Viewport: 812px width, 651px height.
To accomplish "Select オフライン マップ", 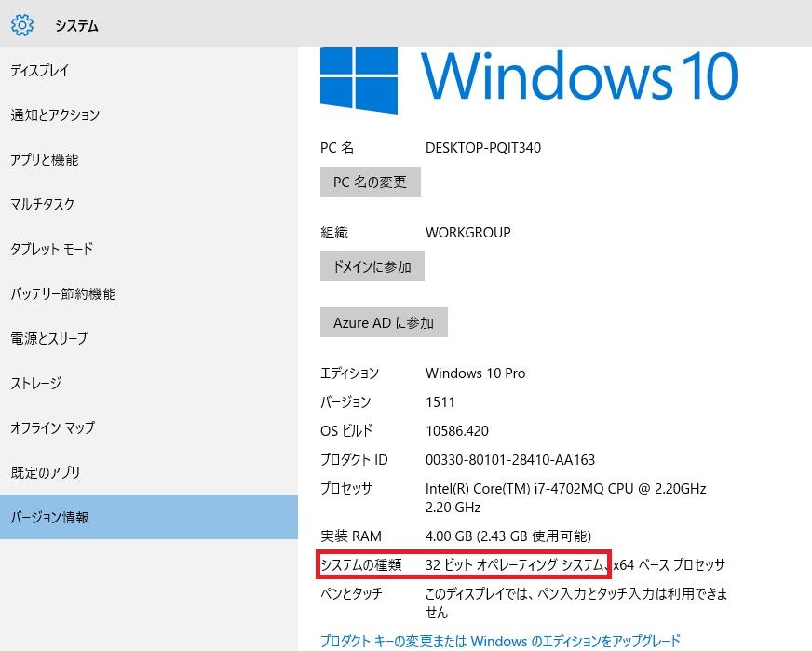I will 149,427.
